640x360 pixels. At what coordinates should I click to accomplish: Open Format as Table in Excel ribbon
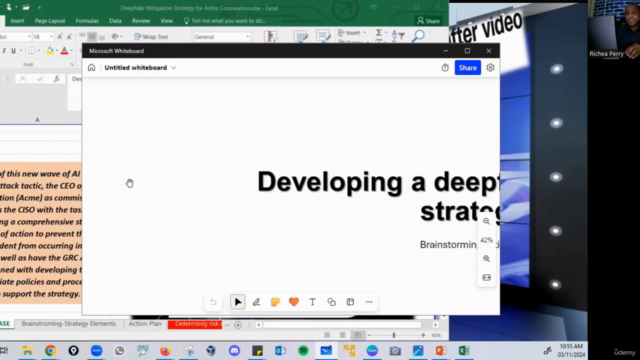click(x=300, y=37)
